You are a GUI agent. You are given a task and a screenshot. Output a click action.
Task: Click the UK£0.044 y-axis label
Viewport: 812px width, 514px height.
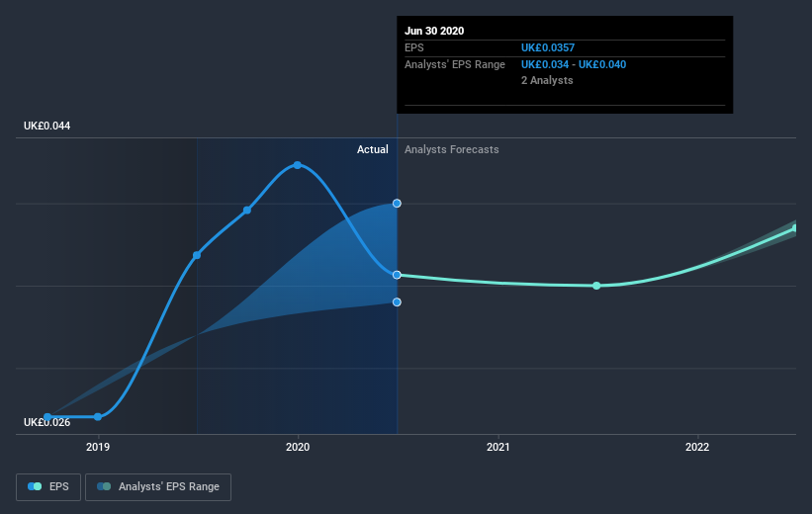tap(47, 126)
